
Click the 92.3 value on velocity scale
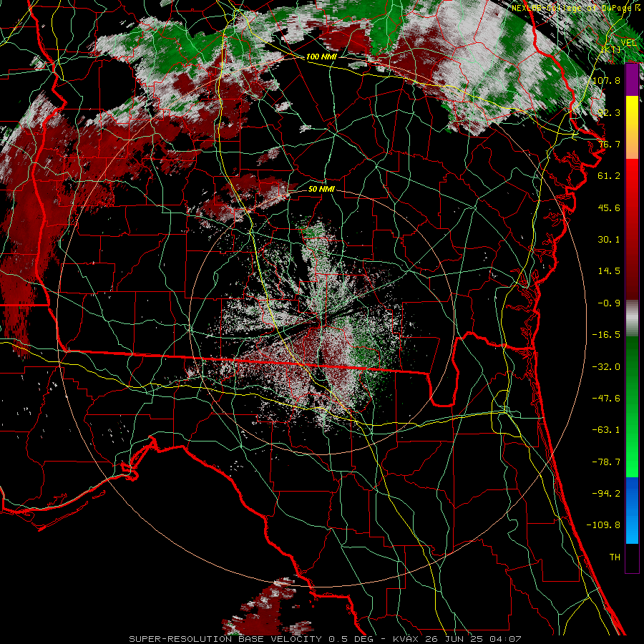[x=609, y=112]
